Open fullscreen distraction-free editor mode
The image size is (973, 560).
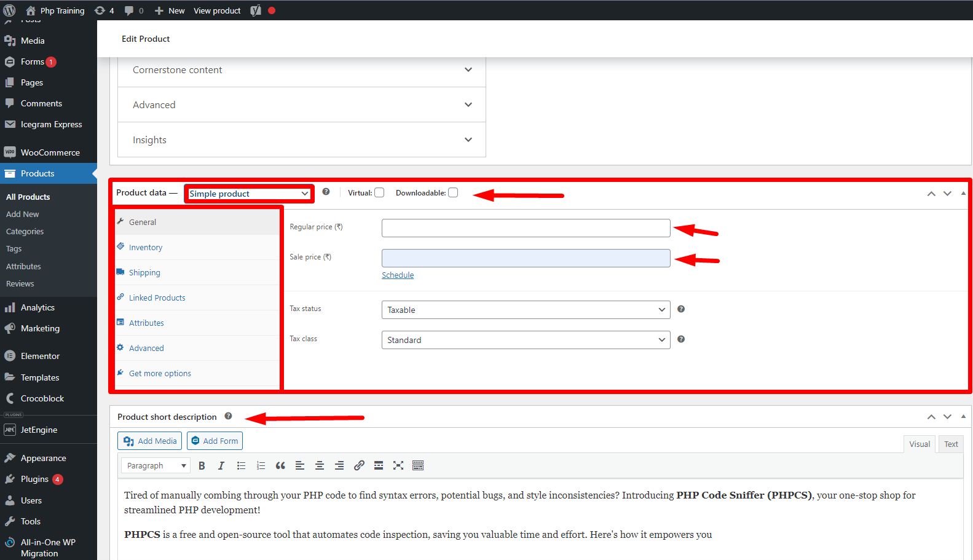(398, 466)
